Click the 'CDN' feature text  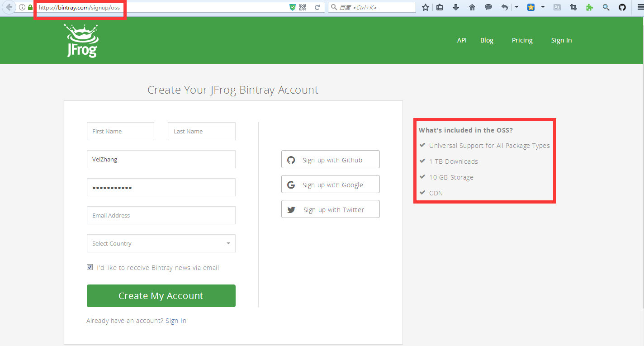pyautogui.click(x=436, y=193)
